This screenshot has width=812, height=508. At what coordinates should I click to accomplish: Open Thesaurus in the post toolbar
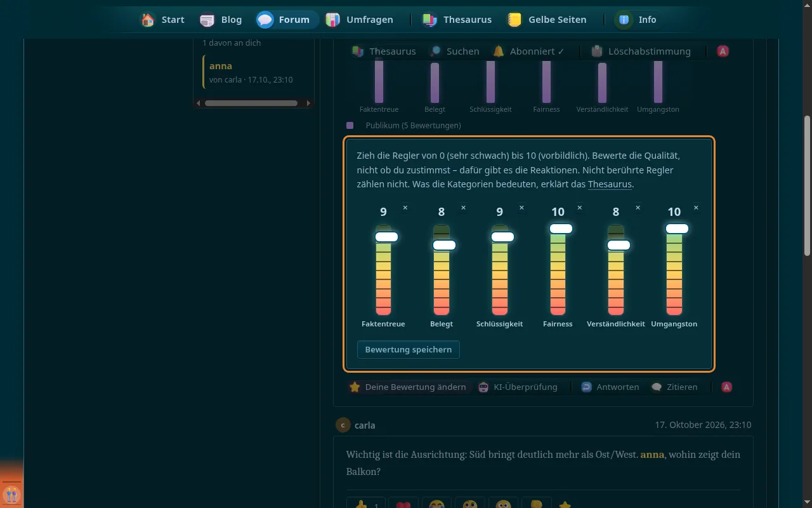point(384,51)
